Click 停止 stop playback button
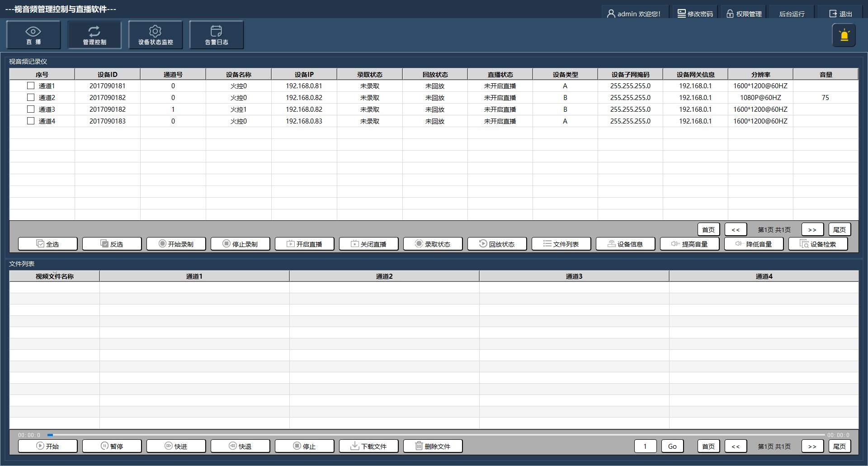Screen dimensions: 868x466 pos(305,446)
